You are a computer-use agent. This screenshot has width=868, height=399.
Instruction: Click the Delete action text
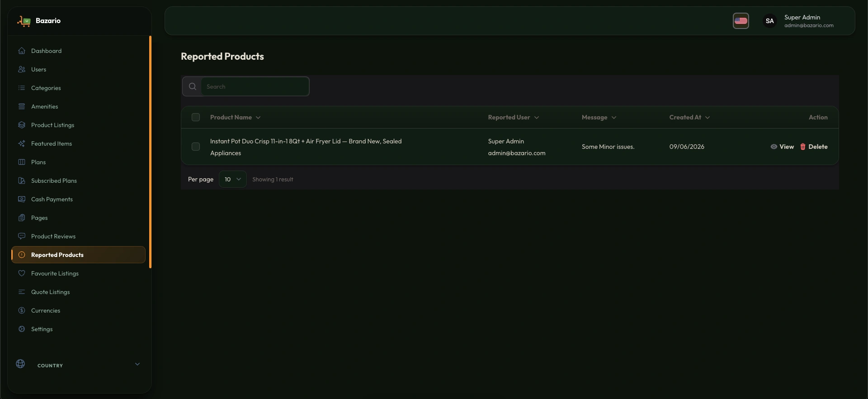tap(818, 147)
